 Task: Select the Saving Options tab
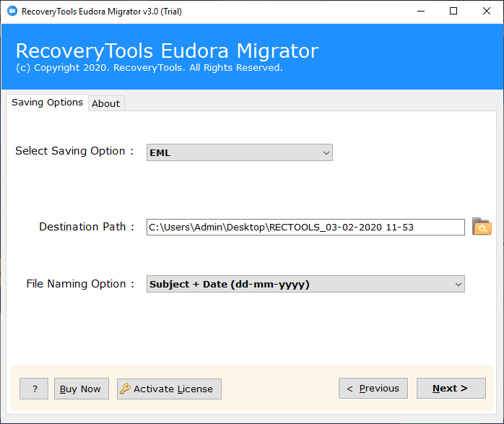point(47,103)
